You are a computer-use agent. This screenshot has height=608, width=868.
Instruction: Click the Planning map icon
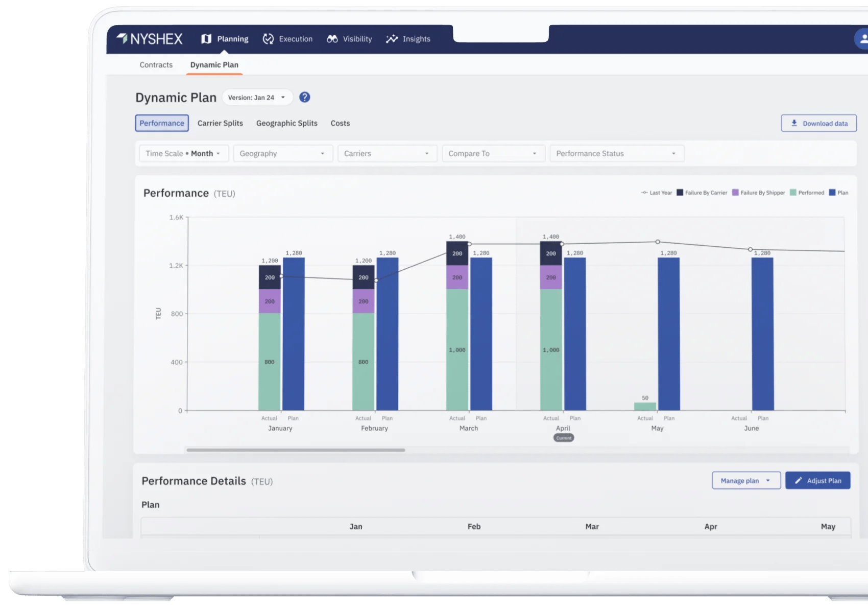pos(206,39)
